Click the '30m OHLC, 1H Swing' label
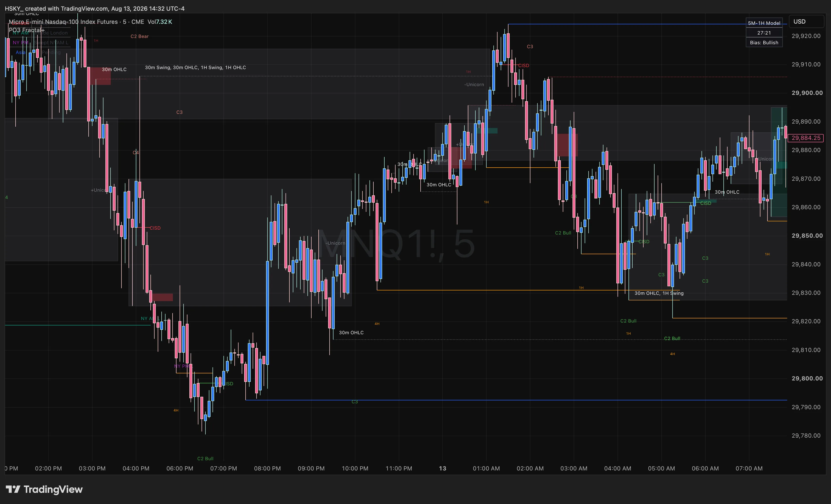 click(x=659, y=293)
